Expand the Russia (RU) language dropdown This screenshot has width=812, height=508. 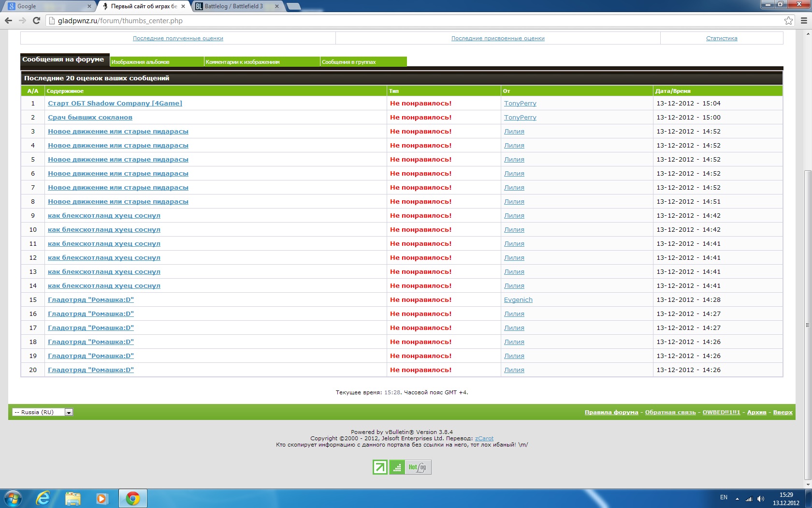[x=69, y=412]
